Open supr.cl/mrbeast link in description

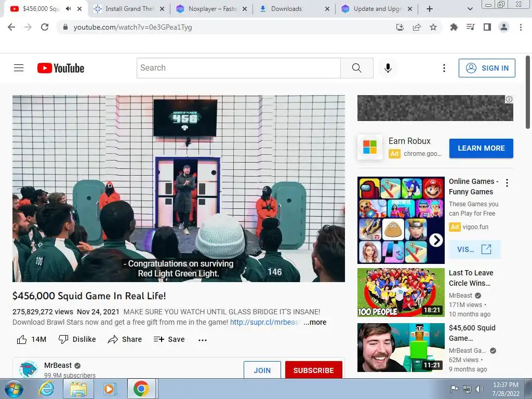click(265, 322)
